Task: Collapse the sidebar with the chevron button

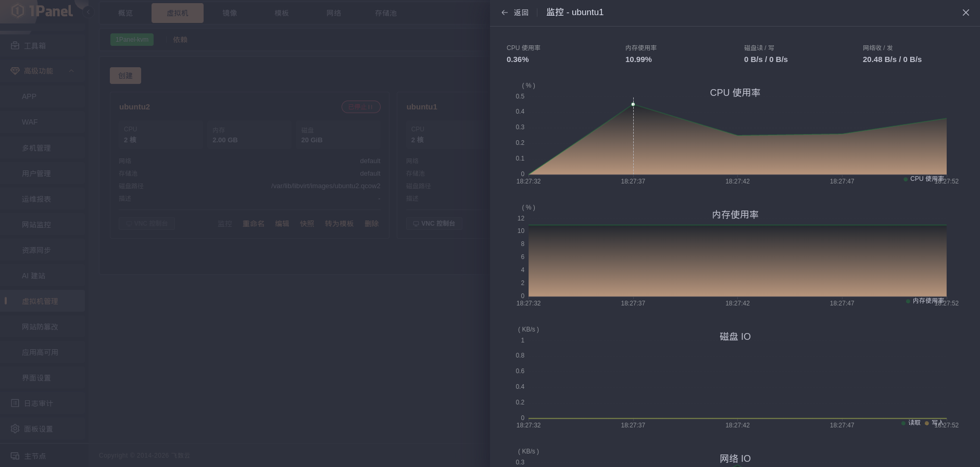Action: (88, 12)
